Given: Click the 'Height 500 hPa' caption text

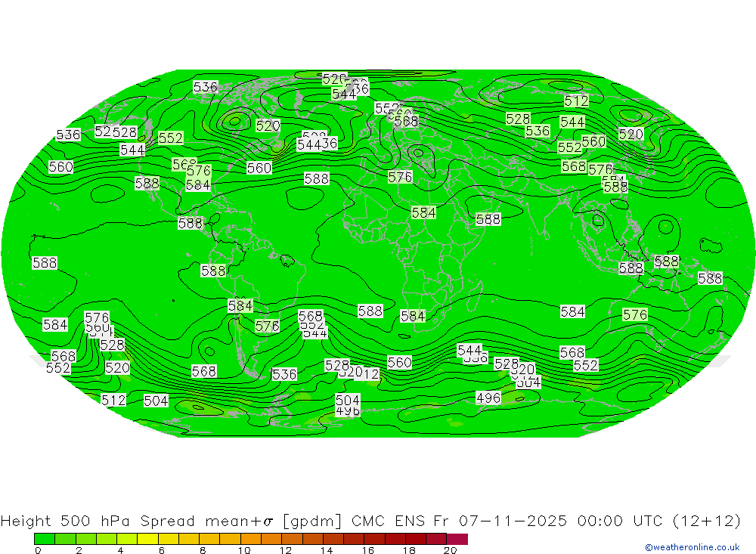Looking at the screenshot, I should tap(65, 522).
